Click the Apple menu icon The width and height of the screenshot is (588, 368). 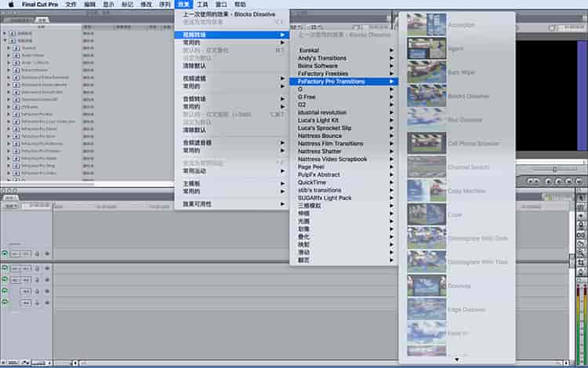11,5
